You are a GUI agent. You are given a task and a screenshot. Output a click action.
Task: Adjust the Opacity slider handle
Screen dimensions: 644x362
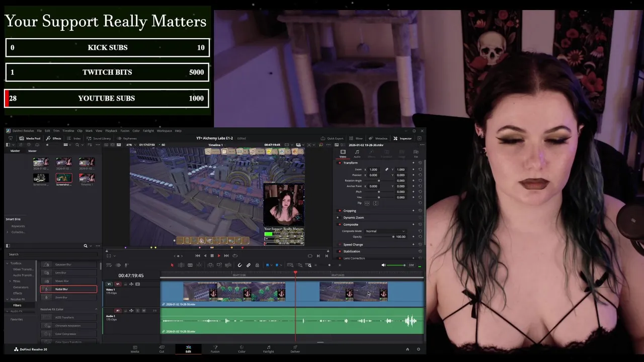tap(393, 237)
